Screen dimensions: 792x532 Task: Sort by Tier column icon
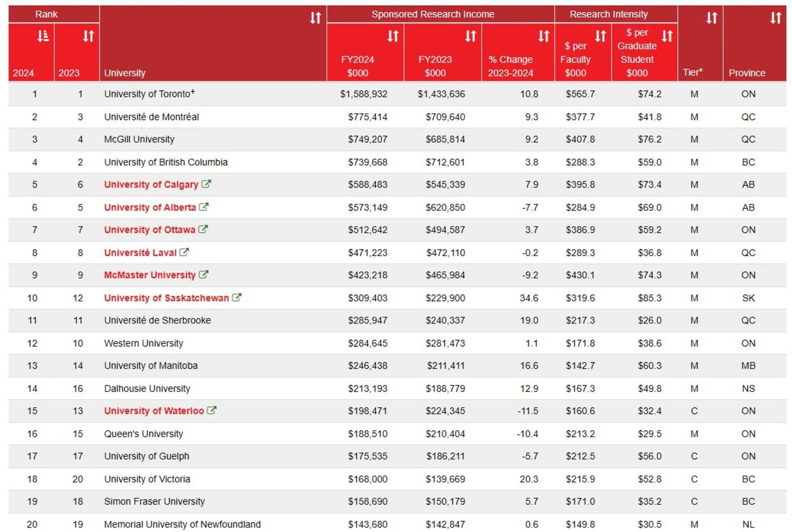[712, 18]
